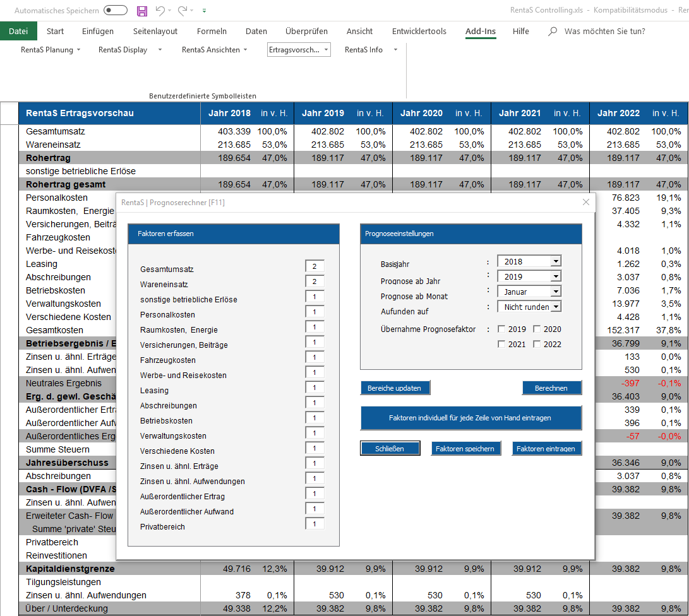Open the Customize Quick Access Toolbar arrow
Screen dimensions: 689x616
pyautogui.click(x=205, y=11)
